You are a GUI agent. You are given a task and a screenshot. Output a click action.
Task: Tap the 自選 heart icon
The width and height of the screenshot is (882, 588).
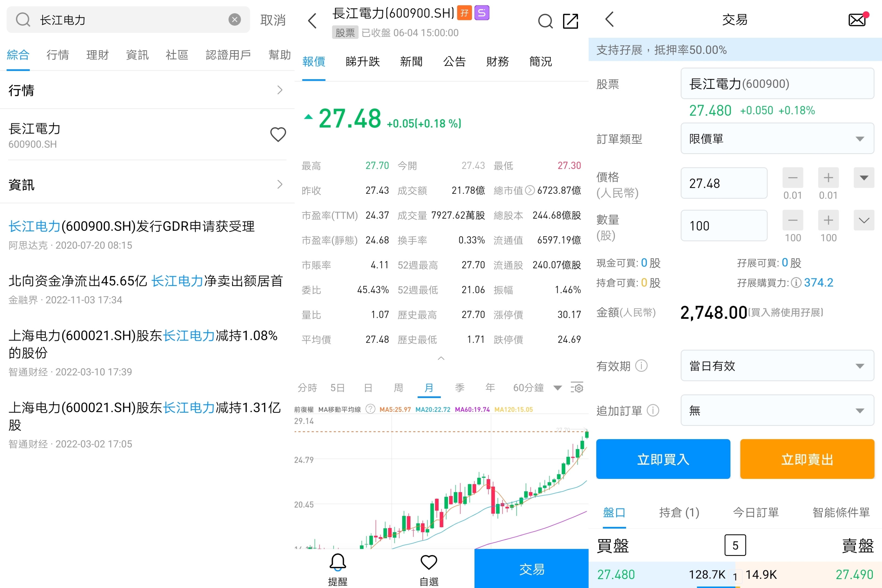click(x=429, y=569)
